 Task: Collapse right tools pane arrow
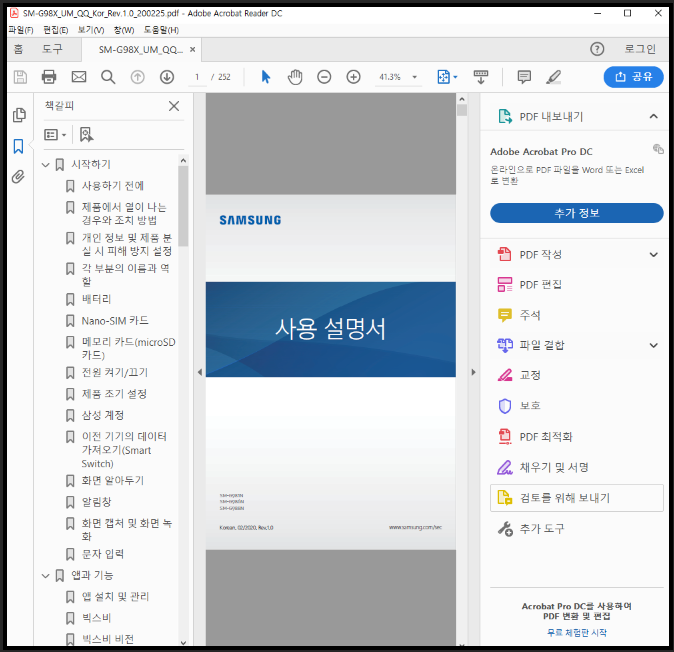[473, 372]
